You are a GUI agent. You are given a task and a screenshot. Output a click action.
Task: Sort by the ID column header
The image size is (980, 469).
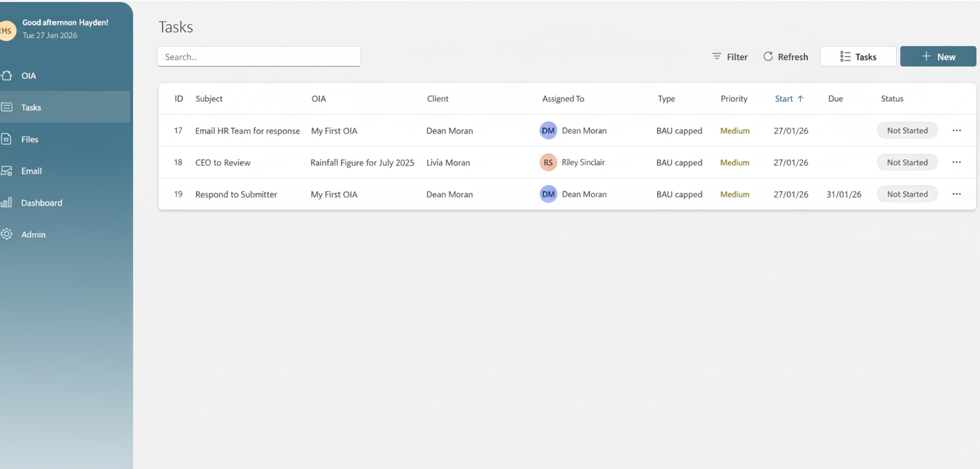tap(178, 99)
